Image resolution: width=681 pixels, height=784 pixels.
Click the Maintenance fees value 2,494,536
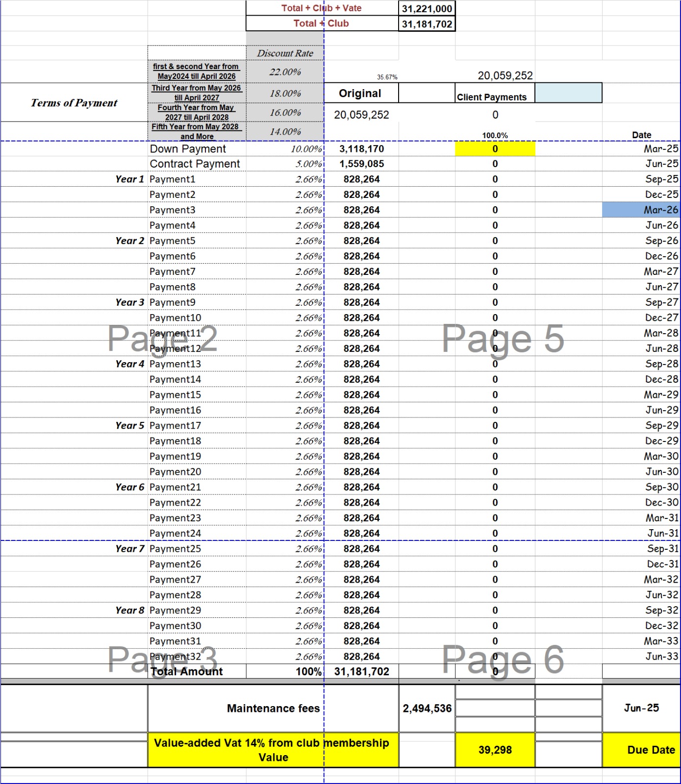tap(427, 708)
